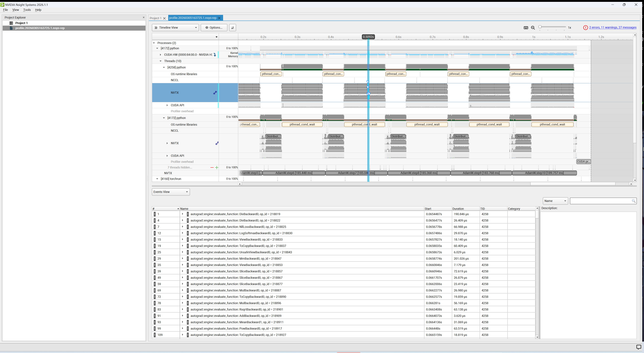The image size is (644, 353).
Task: Click the search magnifier in the filter field
Action: pos(633,201)
